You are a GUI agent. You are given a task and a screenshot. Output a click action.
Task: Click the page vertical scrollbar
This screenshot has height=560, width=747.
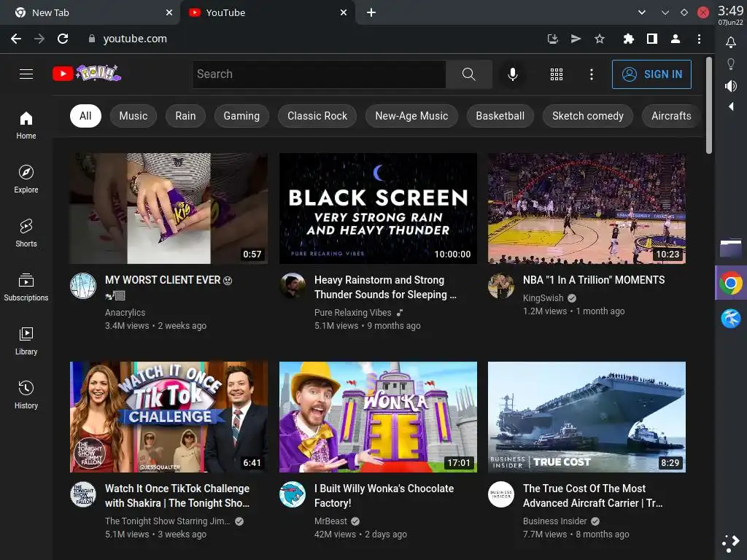pyautogui.click(x=709, y=105)
